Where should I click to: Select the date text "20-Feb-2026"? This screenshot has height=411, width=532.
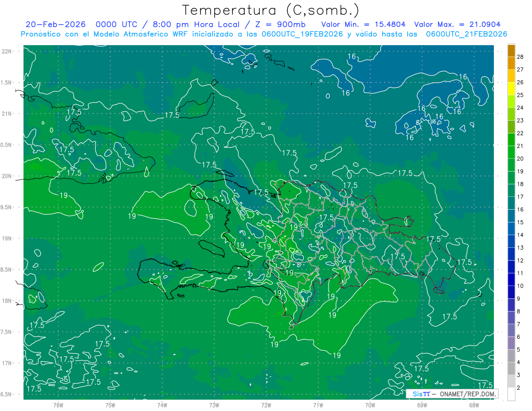coord(55,24)
